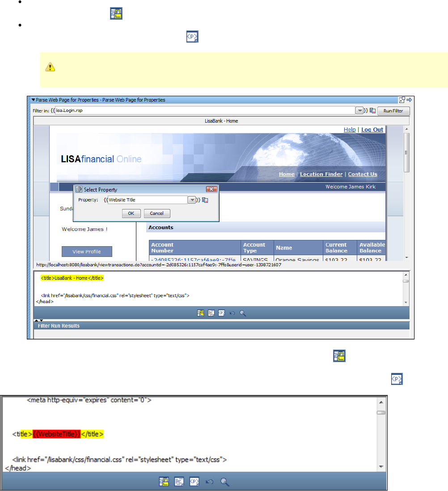Click the highlighted <title>LisaBank - Home</title> text
Screen dimensions: 448x491
click(72, 278)
